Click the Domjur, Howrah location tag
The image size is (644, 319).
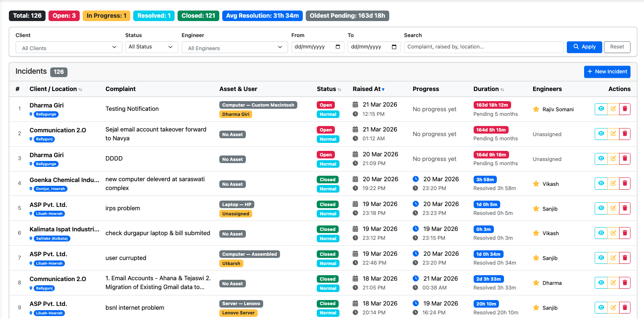pyautogui.click(x=51, y=189)
